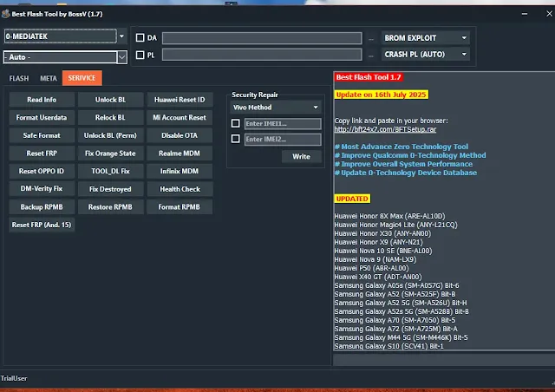Image resolution: width=555 pixels, height=392 pixels.
Task: Click the Reset OPPO ID button
Action: (42, 171)
